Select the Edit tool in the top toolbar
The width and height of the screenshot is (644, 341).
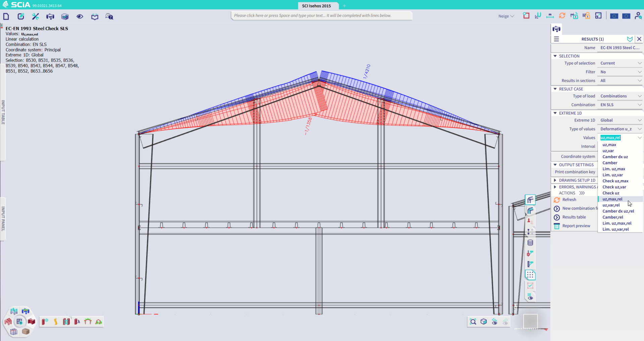(x=21, y=16)
